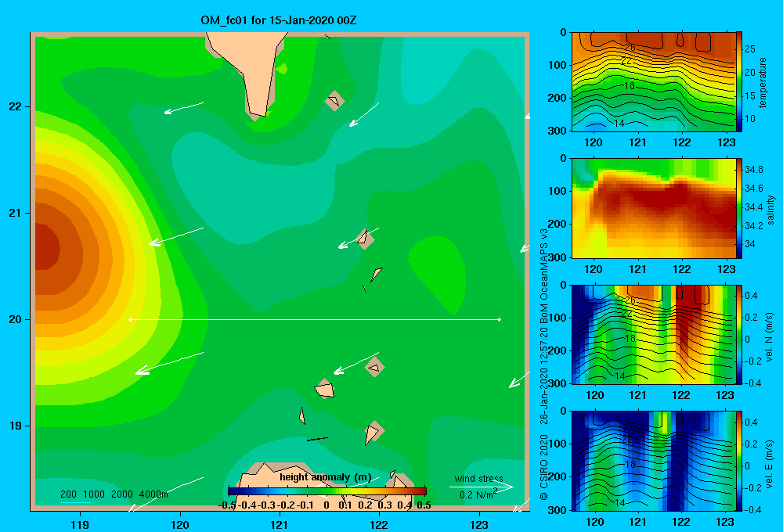Click the '34.8' tick on the salinity colorbar
The height and width of the screenshot is (532, 783).
753,170
